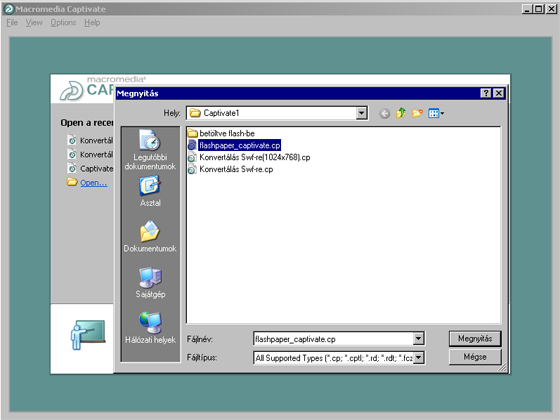
Task: Open the View menu in Captivate
Action: [x=34, y=23]
